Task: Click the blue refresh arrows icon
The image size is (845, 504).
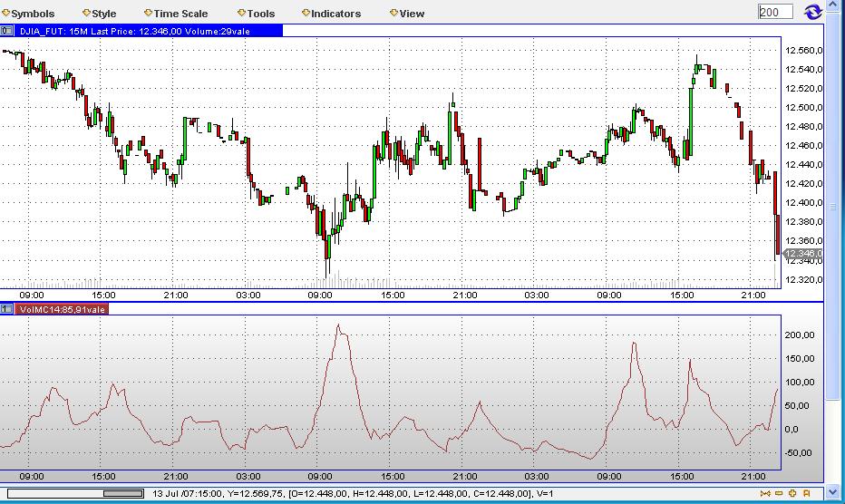Action: [813, 11]
